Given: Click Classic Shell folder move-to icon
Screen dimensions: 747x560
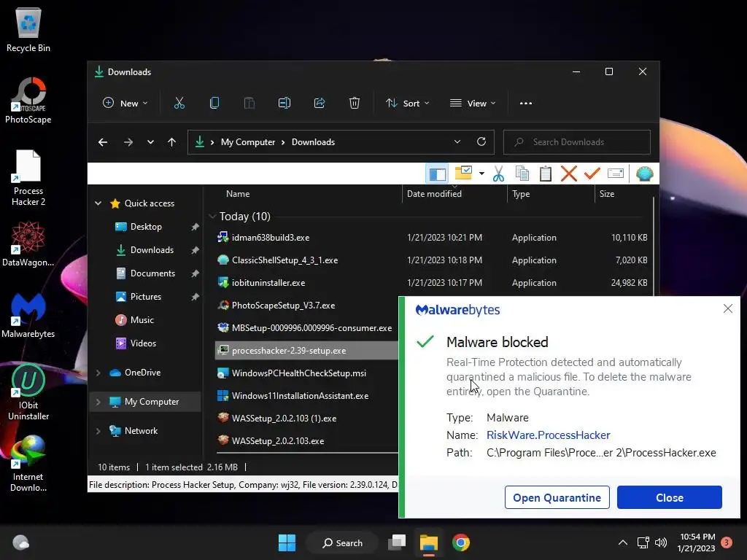Looking at the screenshot, I should coord(463,174).
